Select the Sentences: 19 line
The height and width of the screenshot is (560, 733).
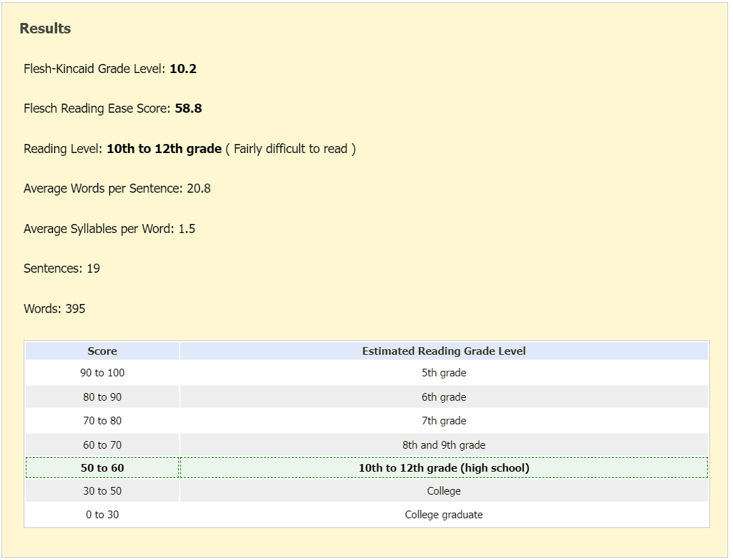coord(62,269)
